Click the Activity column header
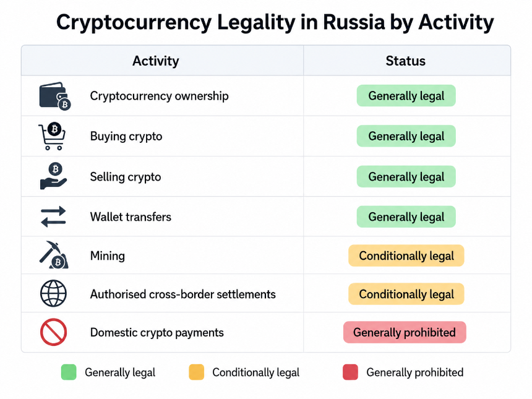The height and width of the screenshot is (399, 532). point(156,61)
